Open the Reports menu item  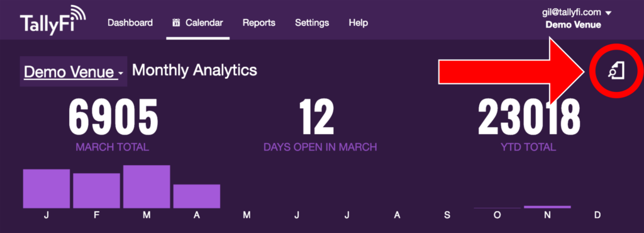tap(258, 23)
